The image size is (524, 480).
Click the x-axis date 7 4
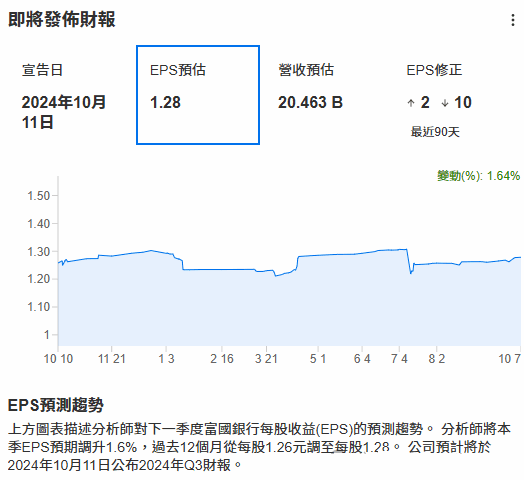click(x=399, y=359)
